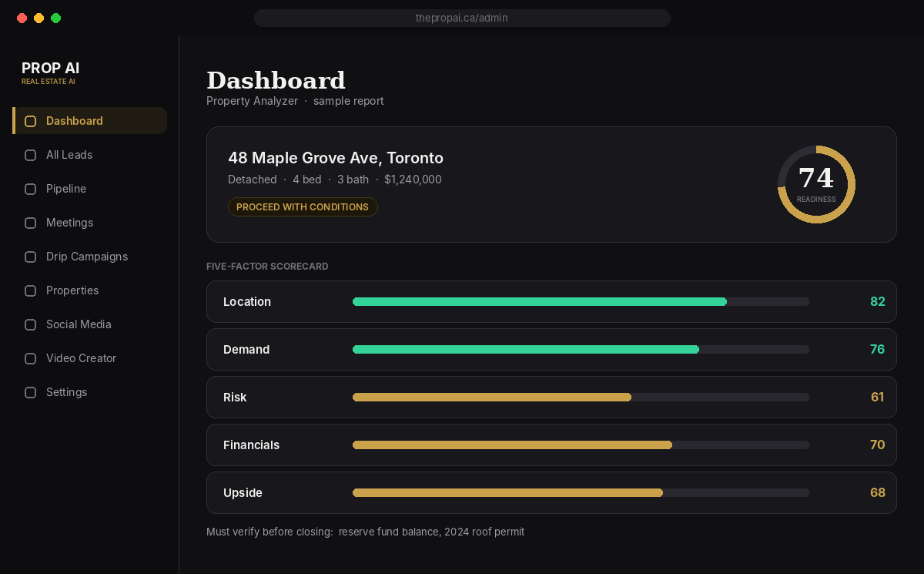
Task: Click the Location score progress bar
Action: click(581, 301)
